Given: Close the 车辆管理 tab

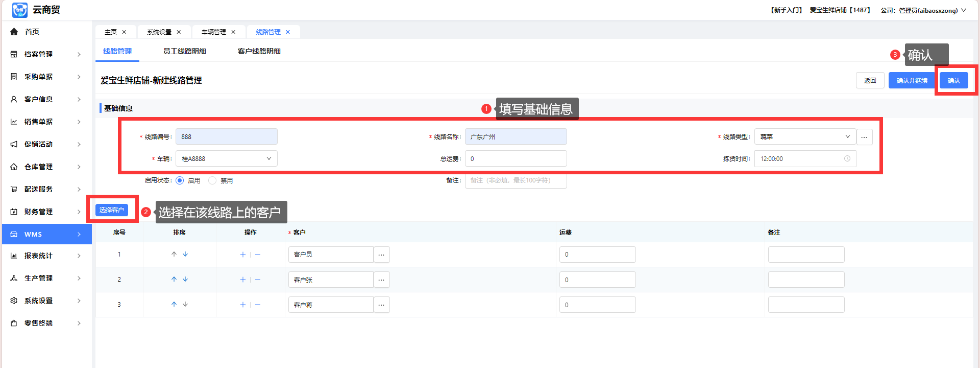Looking at the screenshot, I should coord(233,32).
